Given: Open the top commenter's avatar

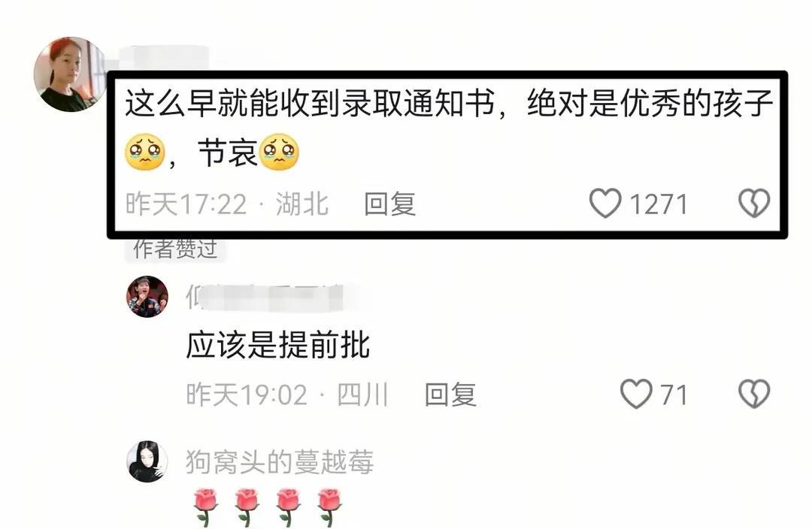Looking at the screenshot, I should pos(71,74).
